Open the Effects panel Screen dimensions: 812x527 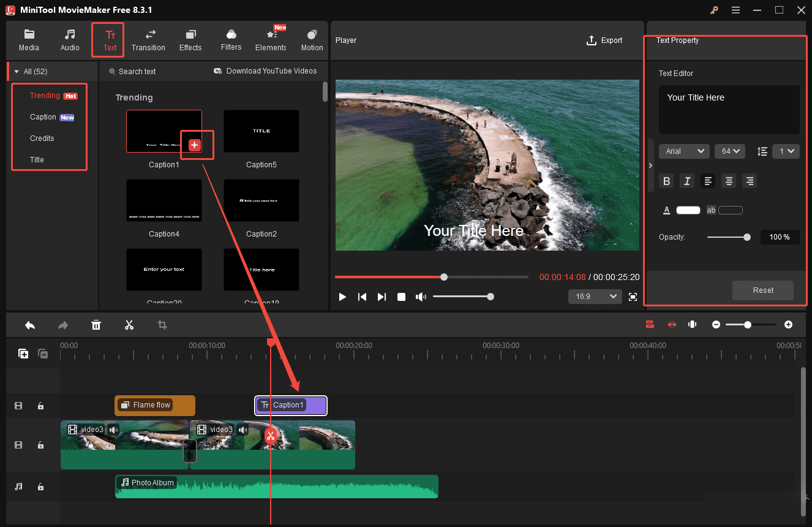click(190, 40)
